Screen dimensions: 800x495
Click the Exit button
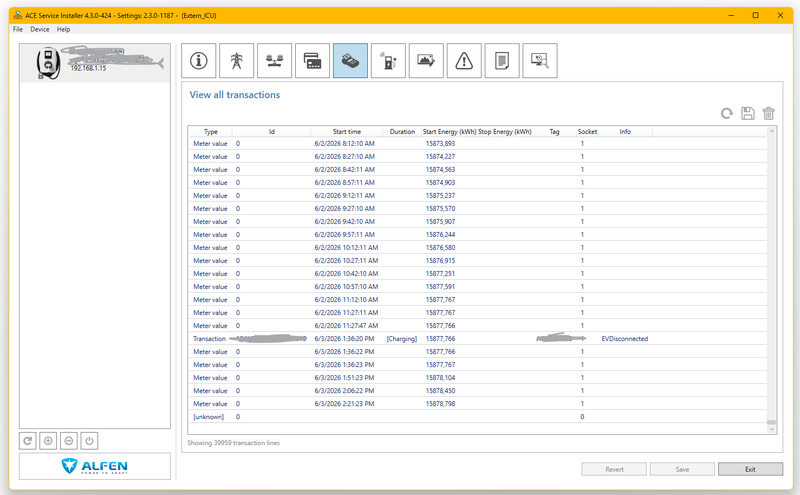[x=750, y=469]
